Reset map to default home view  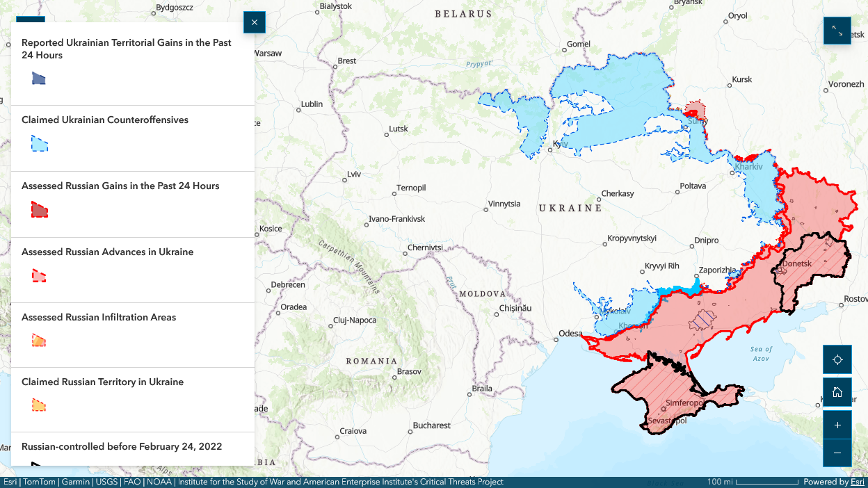click(837, 392)
